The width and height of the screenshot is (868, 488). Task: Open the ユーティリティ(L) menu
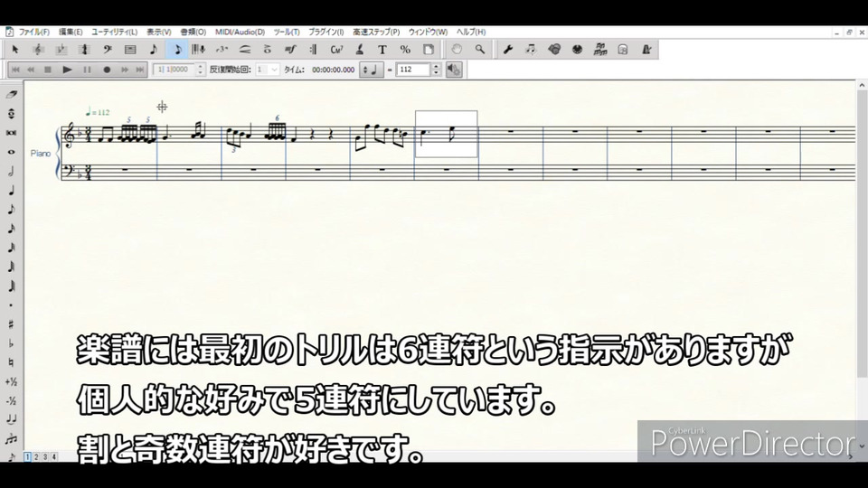tap(114, 33)
